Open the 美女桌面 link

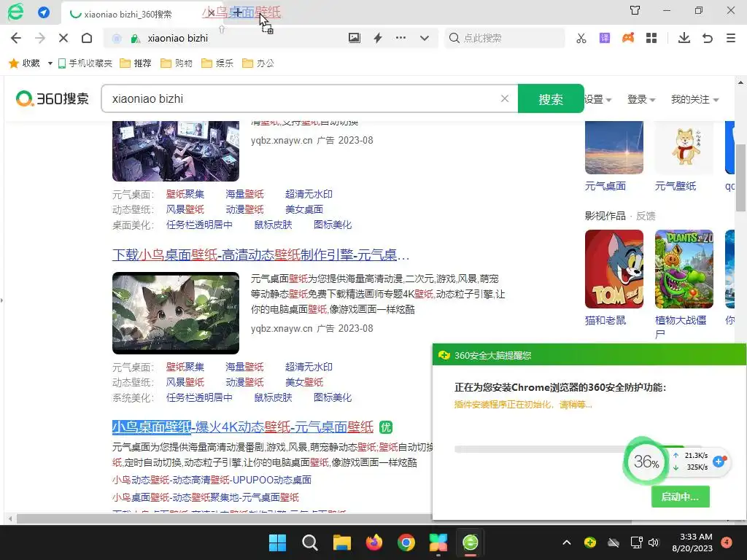(x=304, y=209)
